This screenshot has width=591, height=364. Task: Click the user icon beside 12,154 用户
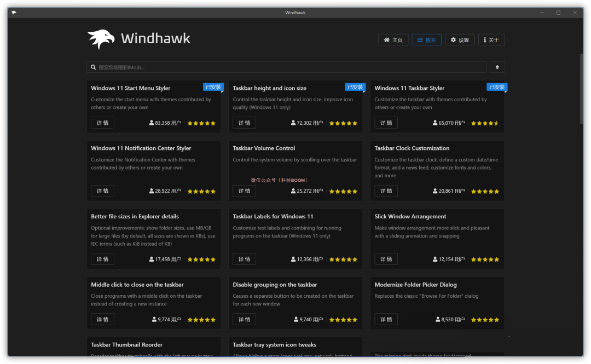click(435, 259)
